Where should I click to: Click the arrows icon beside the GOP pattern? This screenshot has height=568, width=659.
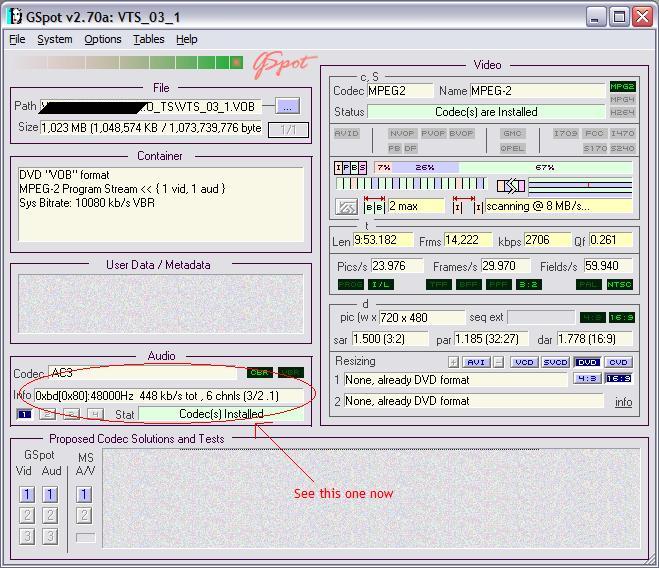511,185
